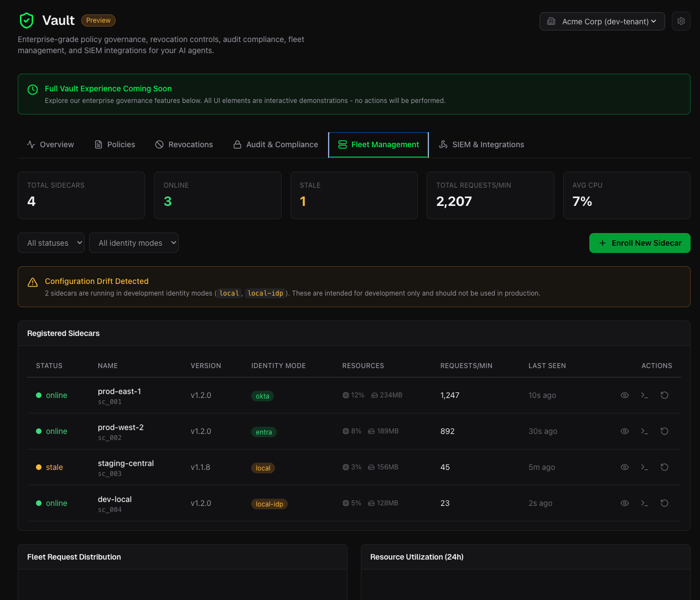Open terminal for dev-local sidecar
This screenshot has width=700, height=600.
coord(644,503)
